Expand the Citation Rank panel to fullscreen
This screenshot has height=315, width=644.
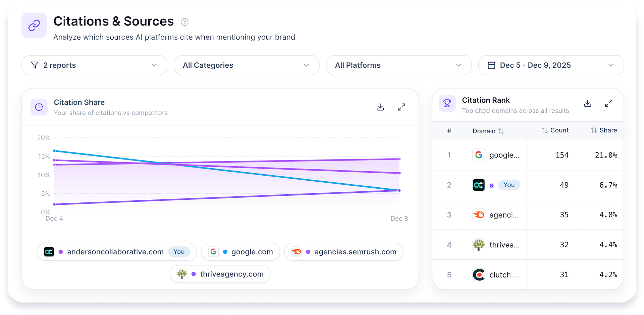coord(609,104)
